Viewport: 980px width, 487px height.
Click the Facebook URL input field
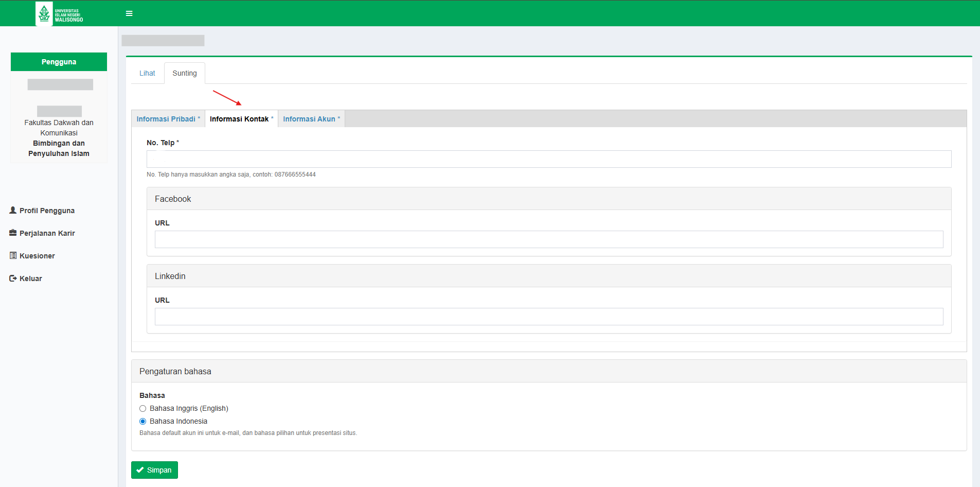tap(548, 239)
